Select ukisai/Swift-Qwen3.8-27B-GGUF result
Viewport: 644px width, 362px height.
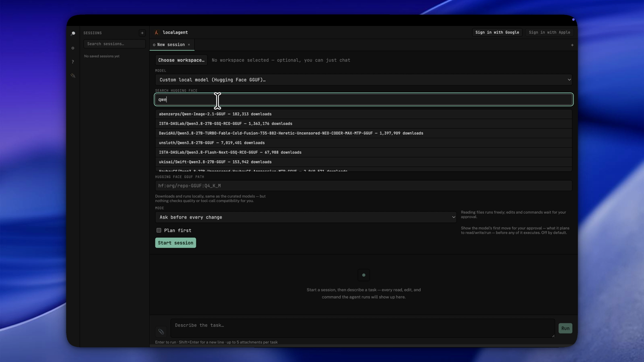(x=363, y=162)
